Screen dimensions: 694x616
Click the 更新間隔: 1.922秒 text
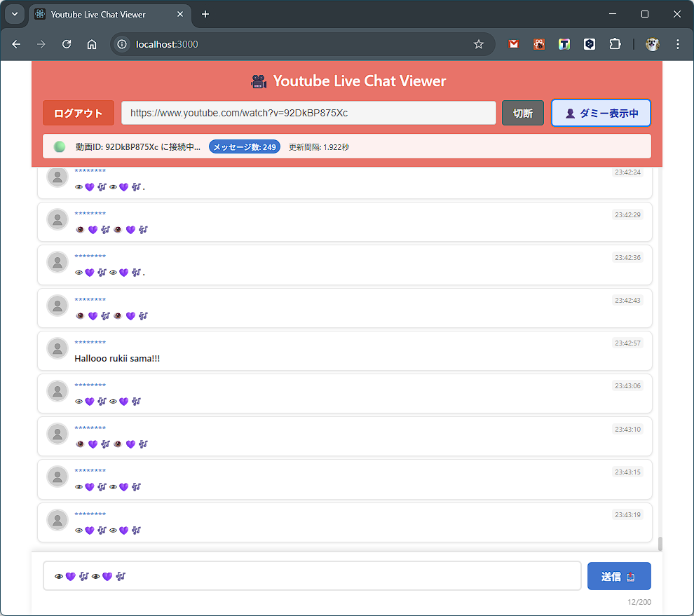tap(319, 147)
